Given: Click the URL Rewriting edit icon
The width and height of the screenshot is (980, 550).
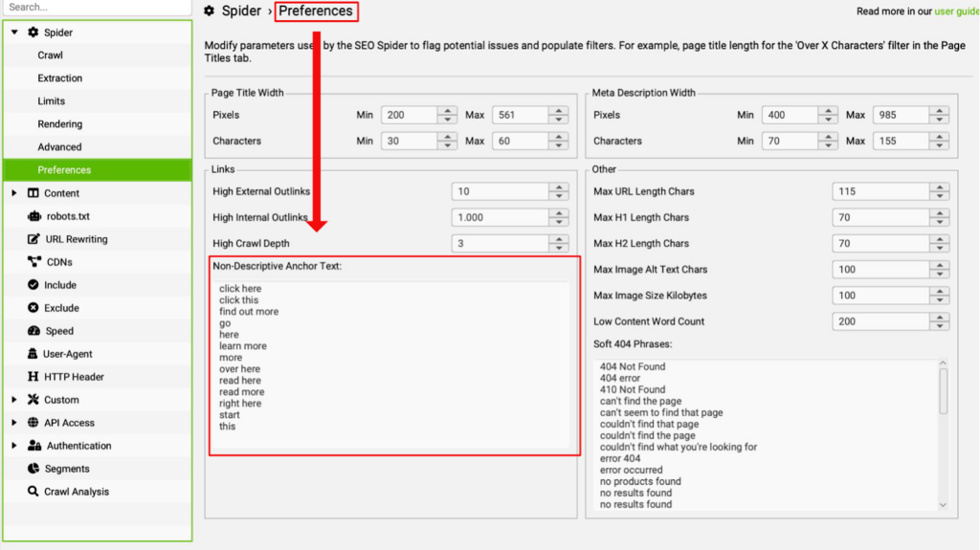Looking at the screenshot, I should (33, 239).
